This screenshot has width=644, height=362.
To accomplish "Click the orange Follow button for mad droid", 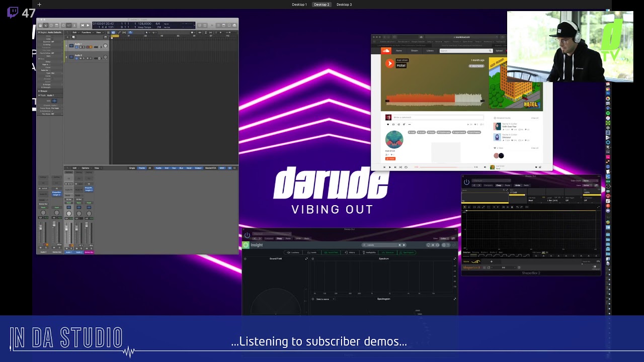I will (x=390, y=159).
